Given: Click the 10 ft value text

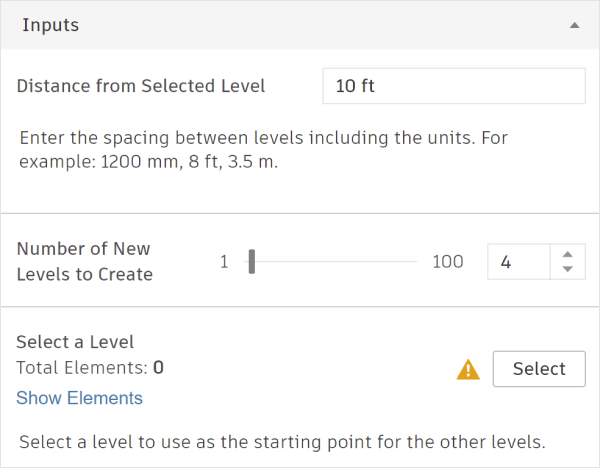Looking at the screenshot, I should click(x=355, y=86).
